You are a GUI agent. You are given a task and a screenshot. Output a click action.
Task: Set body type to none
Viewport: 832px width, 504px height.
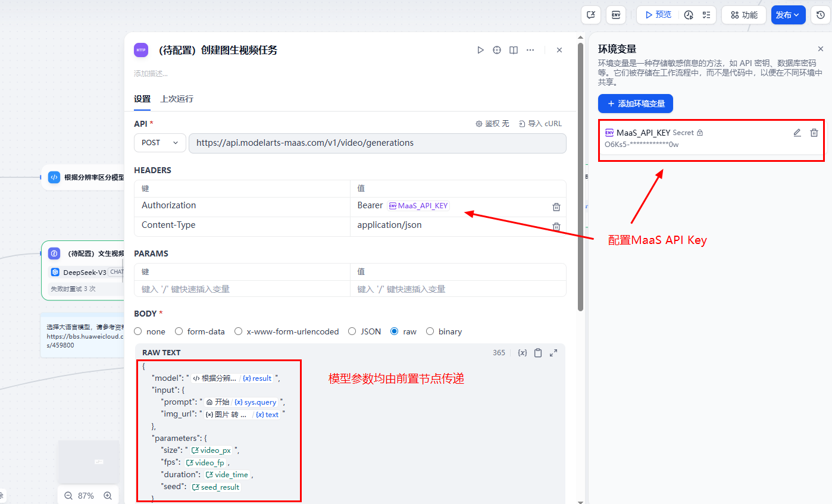[x=137, y=331]
